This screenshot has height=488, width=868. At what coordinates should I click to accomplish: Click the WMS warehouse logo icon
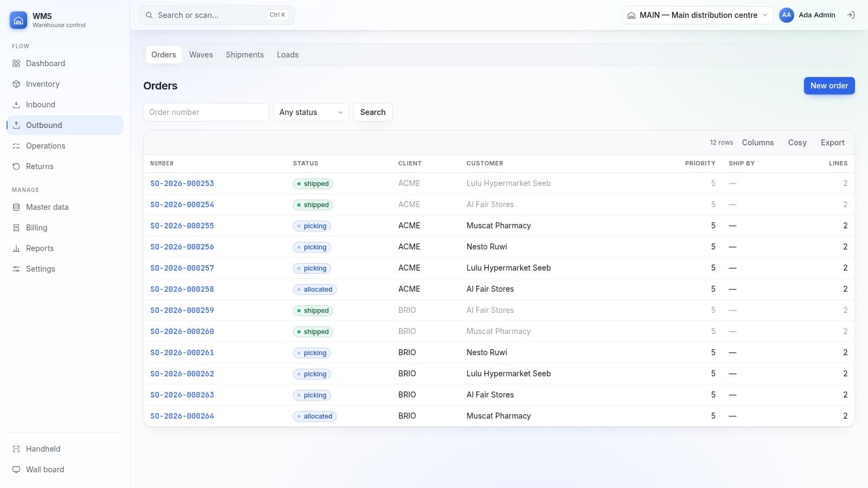(x=18, y=20)
